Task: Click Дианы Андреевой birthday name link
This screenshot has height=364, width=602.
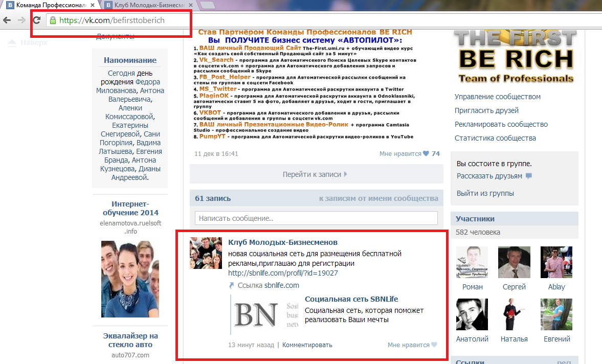Action: pyautogui.click(x=136, y=173)
